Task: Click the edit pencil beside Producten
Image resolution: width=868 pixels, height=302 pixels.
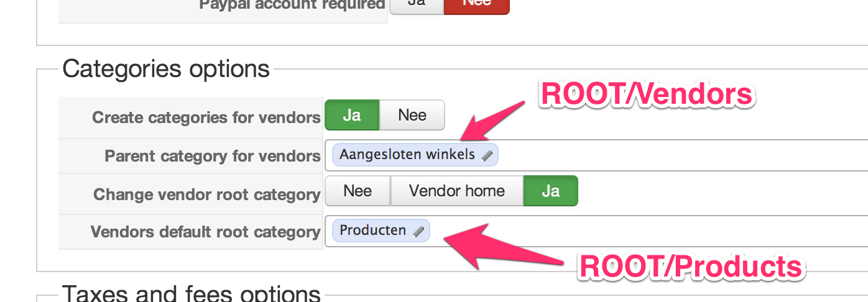Action: pyautogui.click(x=418, y=232)
